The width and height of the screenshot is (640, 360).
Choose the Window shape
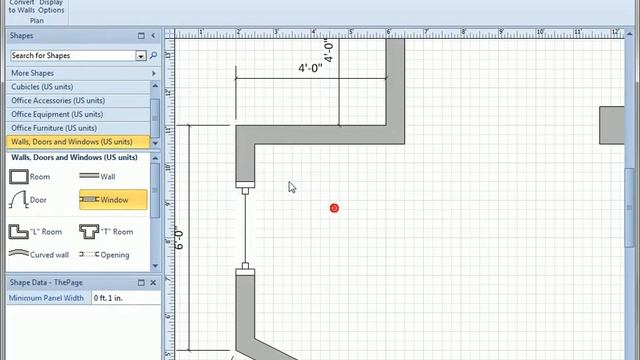point(113,200)
